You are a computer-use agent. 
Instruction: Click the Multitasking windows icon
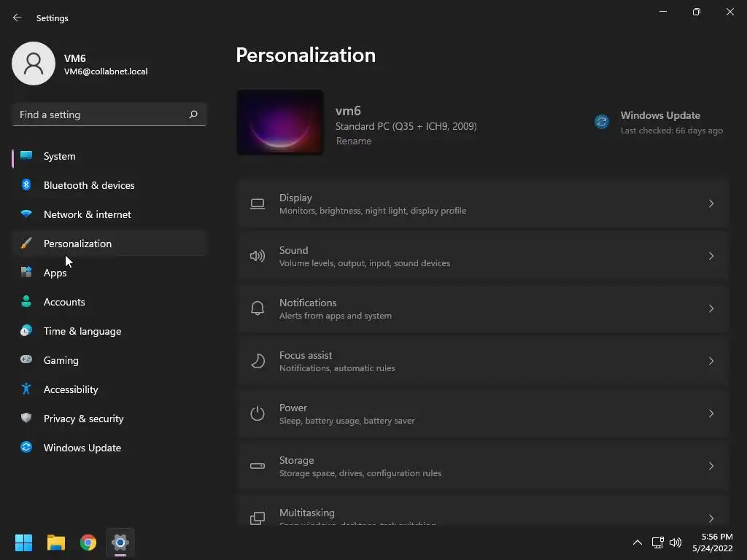pos(258,518)
